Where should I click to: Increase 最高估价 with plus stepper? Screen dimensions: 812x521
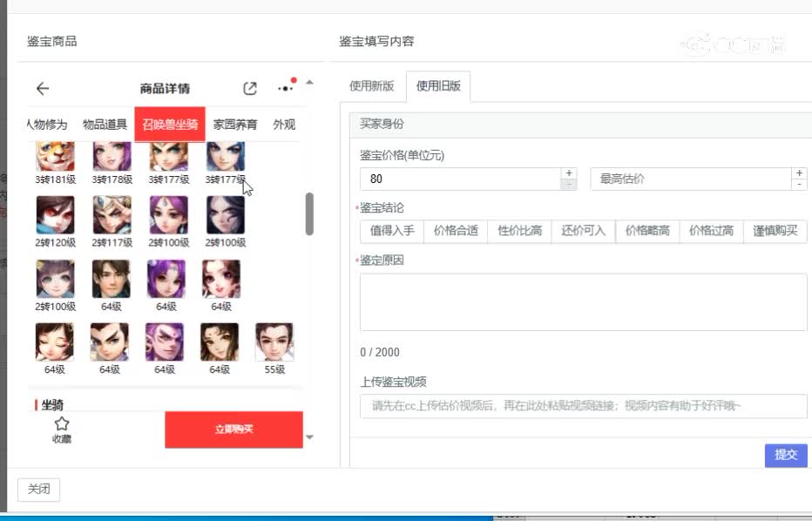tap(799, 173)
